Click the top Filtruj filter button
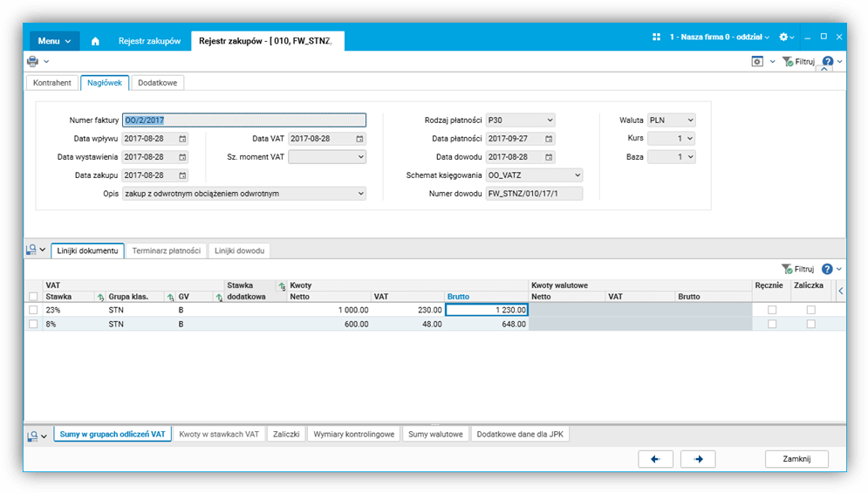The image size is (868, 494). coord(798,61)
